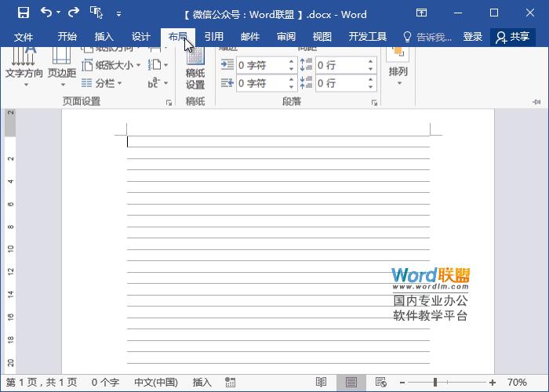Screen dimensions: 549x392
Task: Switch to the 审阅 tab
Action: (x=286, y=37)
